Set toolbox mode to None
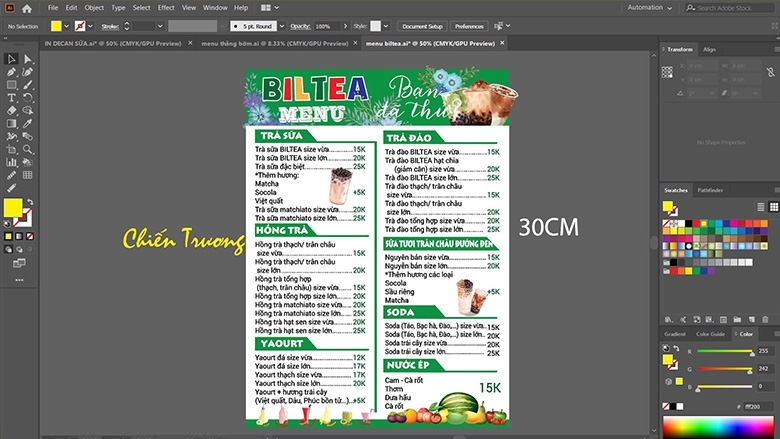Viewport: 780px width, 439px height. click(30, 236)
